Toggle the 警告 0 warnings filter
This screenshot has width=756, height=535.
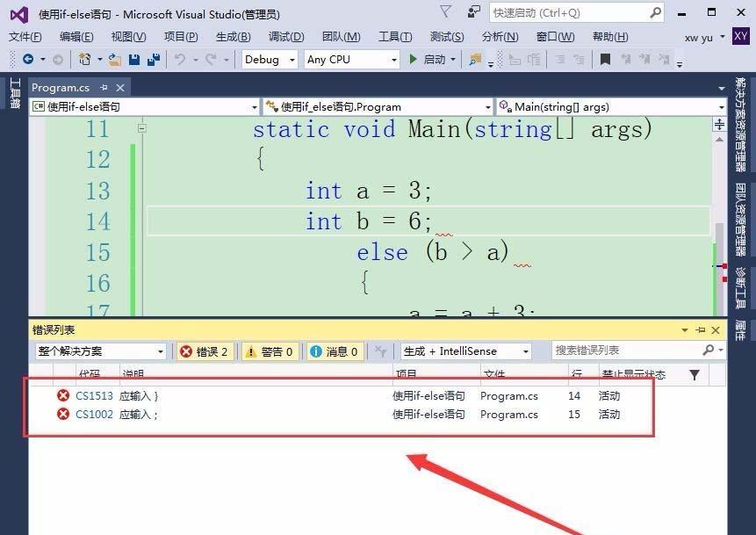point(268,351)
